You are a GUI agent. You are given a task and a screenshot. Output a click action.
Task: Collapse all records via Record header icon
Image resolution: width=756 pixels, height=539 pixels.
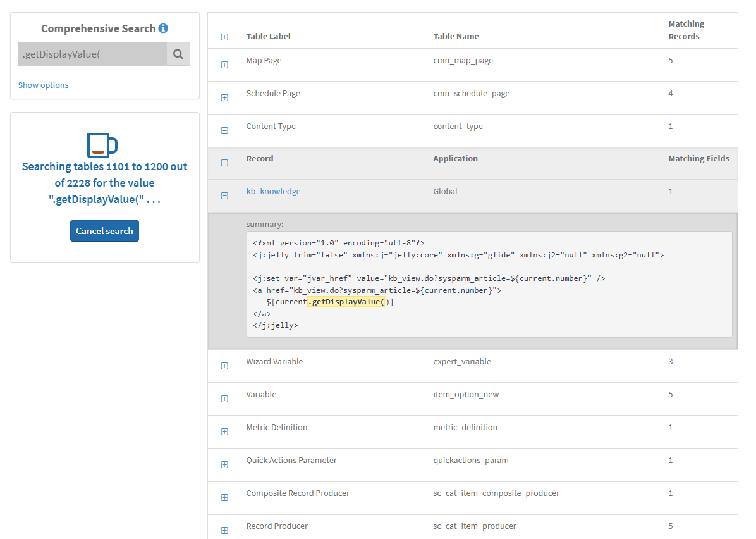click(x=224, y=163)
